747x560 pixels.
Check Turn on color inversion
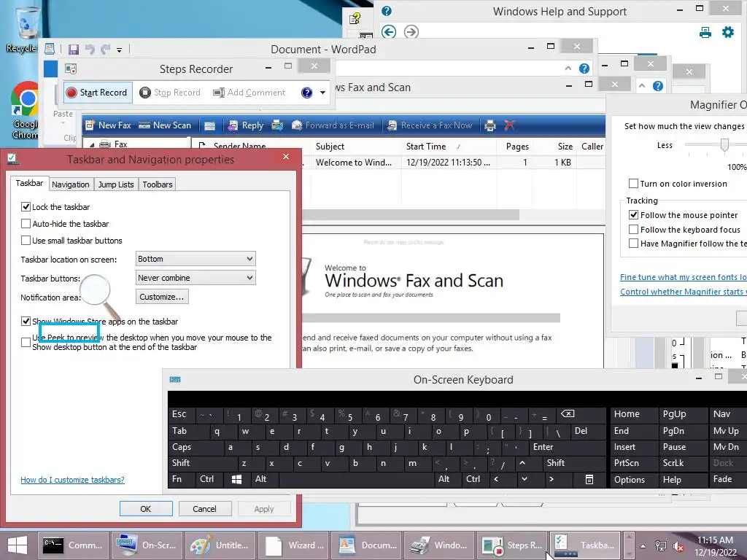pyautogui.click(x=633, y=183)
